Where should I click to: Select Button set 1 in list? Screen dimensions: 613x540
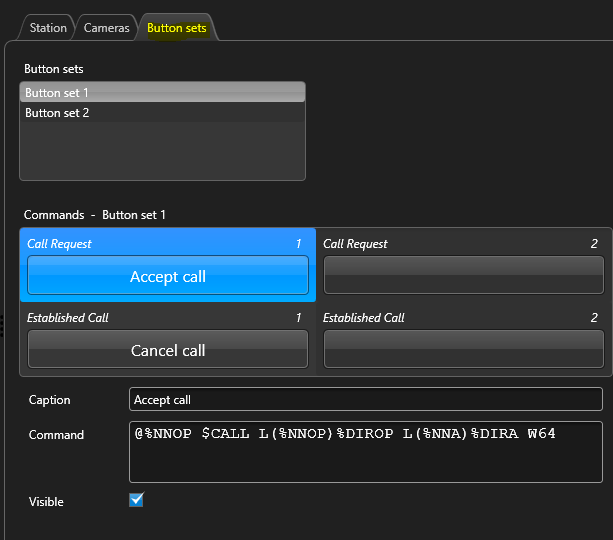[x=162, y=93]
